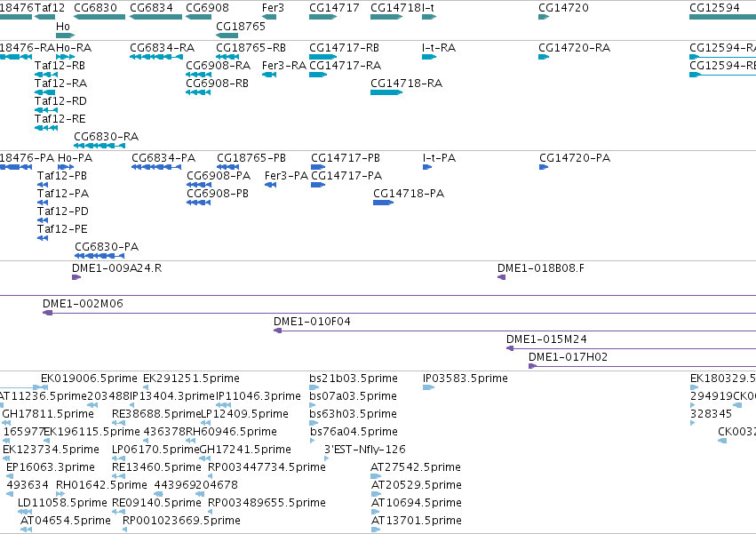Click EST LP12409.5prime label
This screenshot has width=756, height=534.
[245, 414]
